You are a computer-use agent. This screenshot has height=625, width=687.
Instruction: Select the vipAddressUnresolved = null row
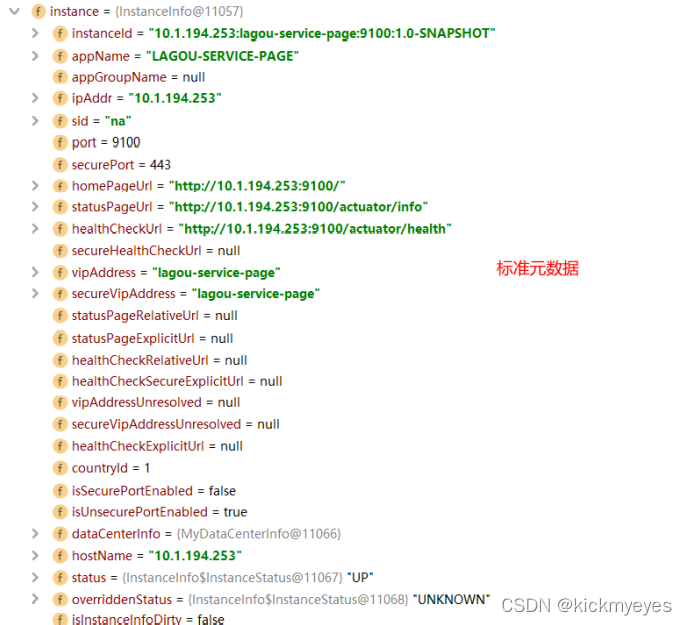[146, 402]
